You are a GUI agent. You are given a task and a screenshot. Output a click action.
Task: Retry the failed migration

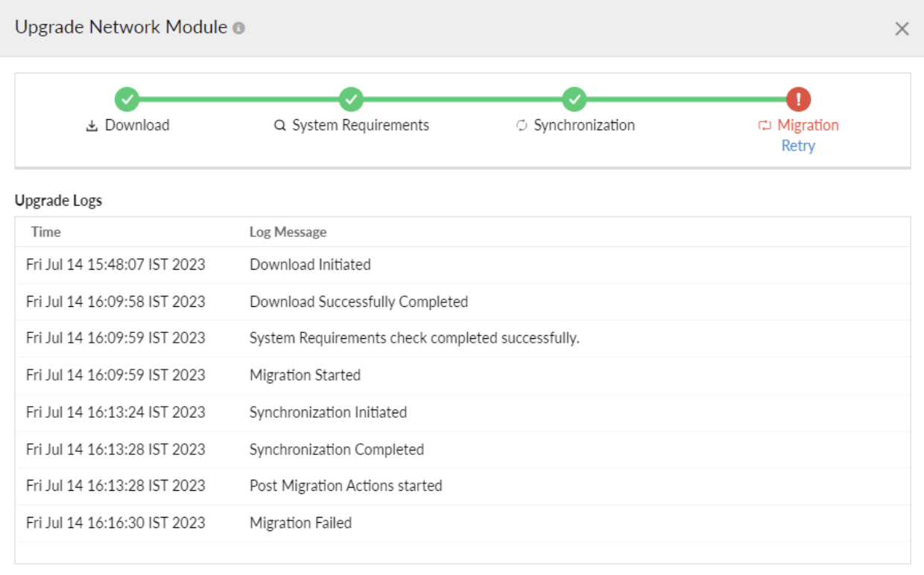798,146
